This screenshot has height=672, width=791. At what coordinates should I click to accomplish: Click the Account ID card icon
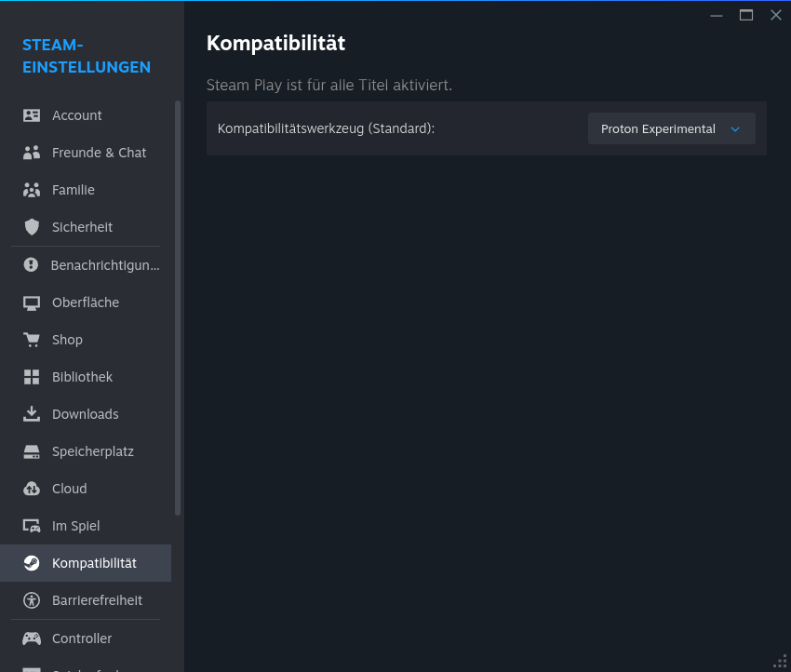pos(32,115)
